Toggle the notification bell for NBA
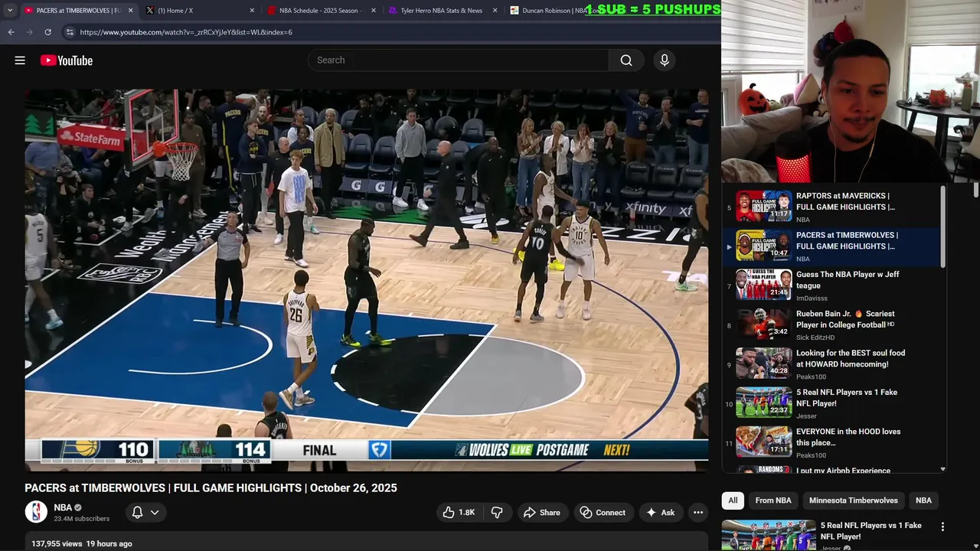The height and width of the screenshot is (551, 980). 137,513
